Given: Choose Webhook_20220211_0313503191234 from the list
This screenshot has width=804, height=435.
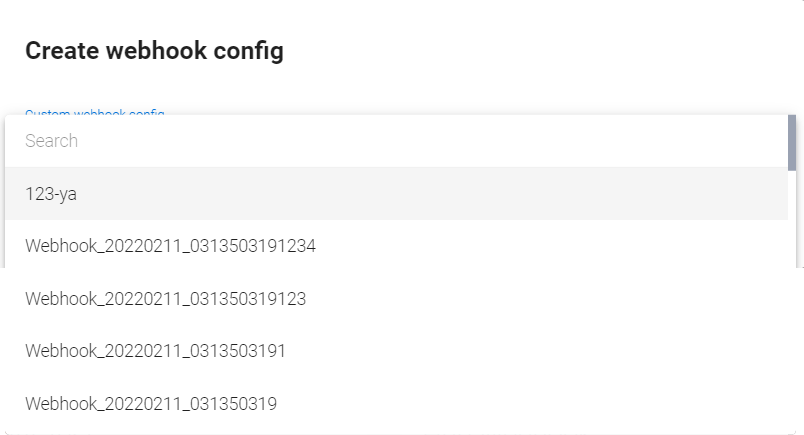Looking at the screenshot, I should point(395,245).
